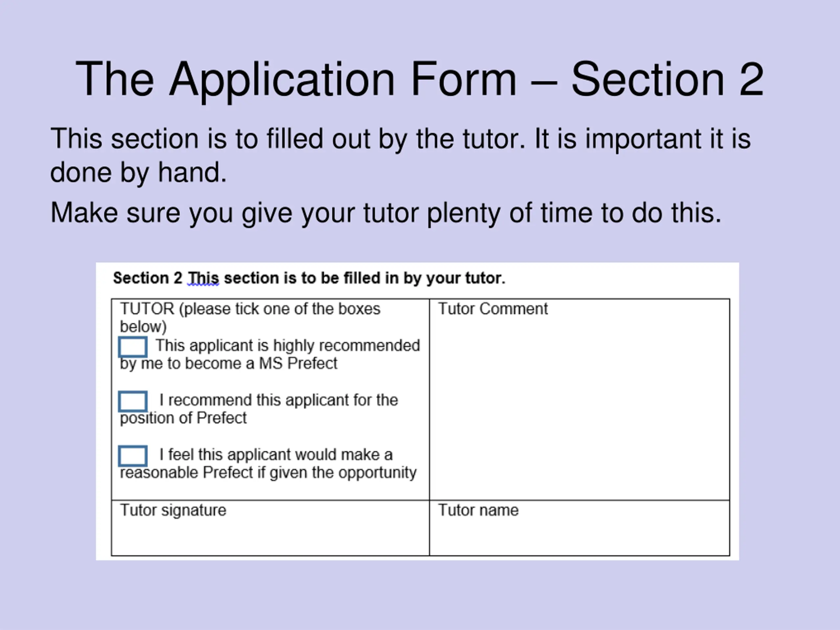This screenshot has height=630, width=840.
Task: Click the 'Tutor signature' label text
Action: [173, 510]
